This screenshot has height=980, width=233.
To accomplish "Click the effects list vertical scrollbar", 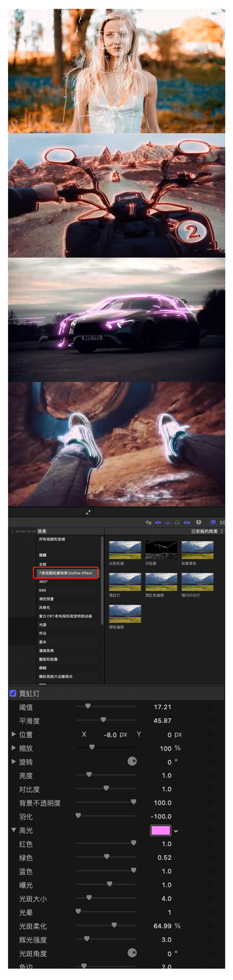I will click(x=102, y=581).
